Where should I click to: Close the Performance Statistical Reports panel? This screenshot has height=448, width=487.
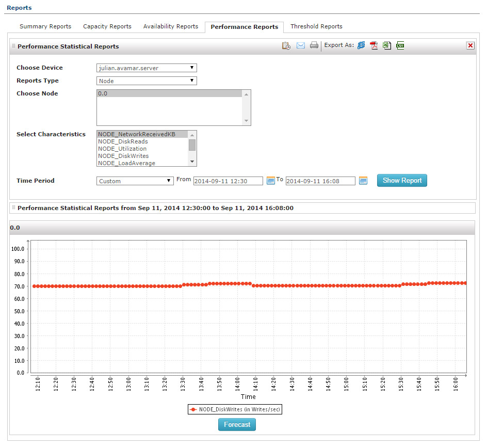[470, 45]
